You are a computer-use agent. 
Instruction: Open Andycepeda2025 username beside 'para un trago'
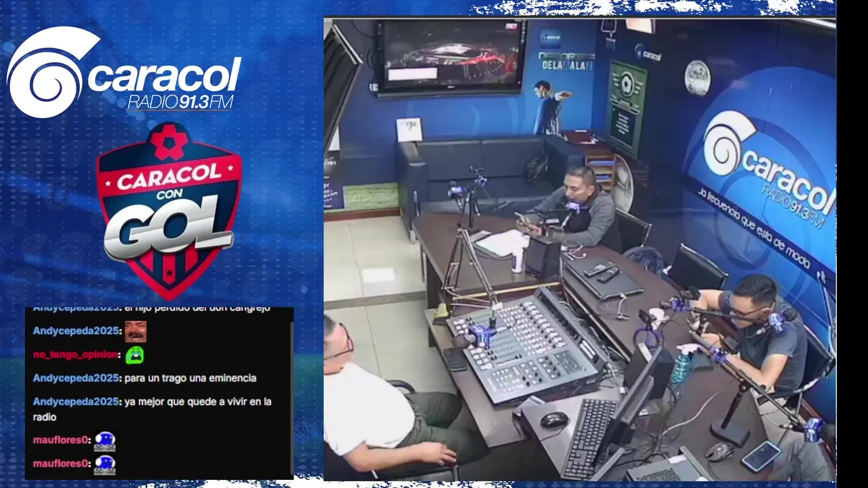tap(76, 378)
